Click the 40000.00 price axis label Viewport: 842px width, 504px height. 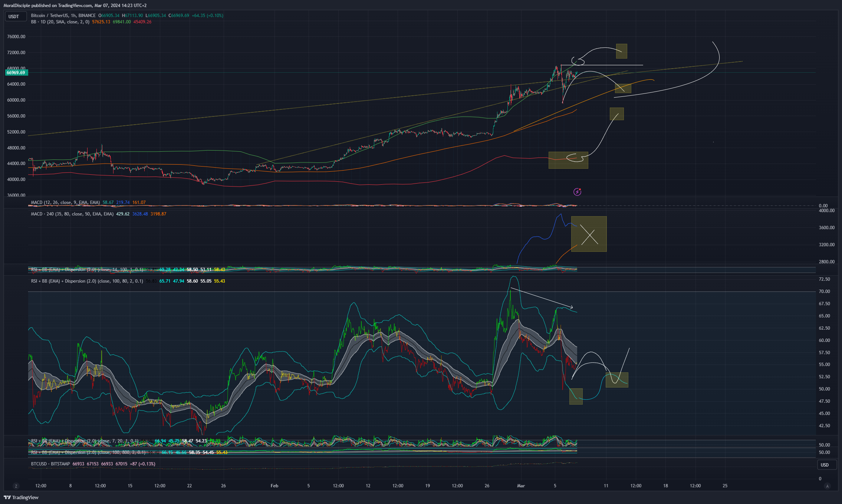(16, 179)
